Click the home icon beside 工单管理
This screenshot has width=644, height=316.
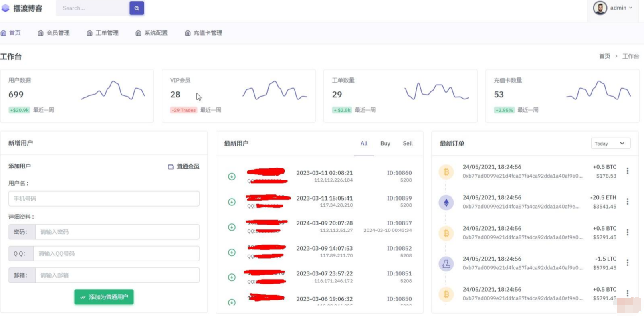pos(89,33)
